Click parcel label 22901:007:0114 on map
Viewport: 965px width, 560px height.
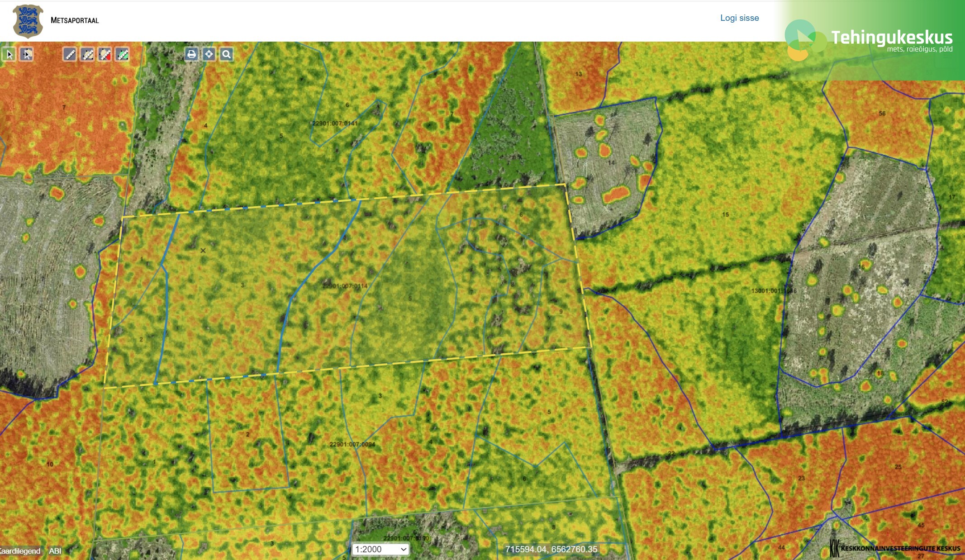(345, 286)
